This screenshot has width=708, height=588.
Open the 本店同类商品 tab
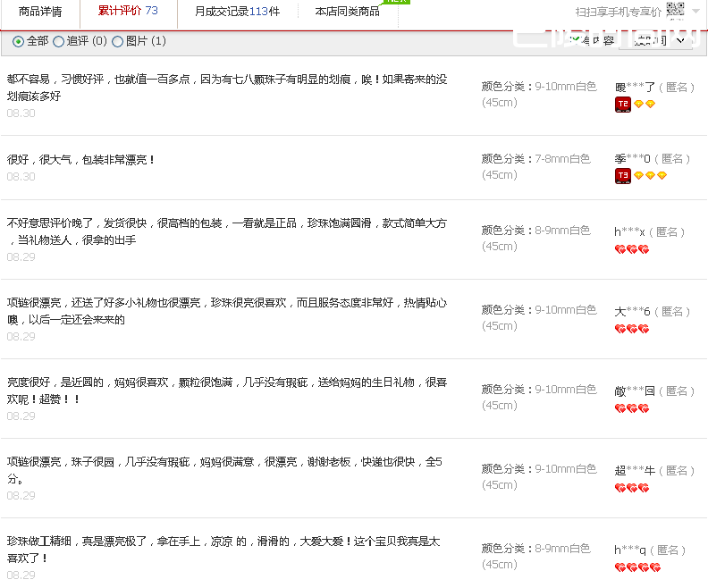pyautogui.click(x=347, y=12)
